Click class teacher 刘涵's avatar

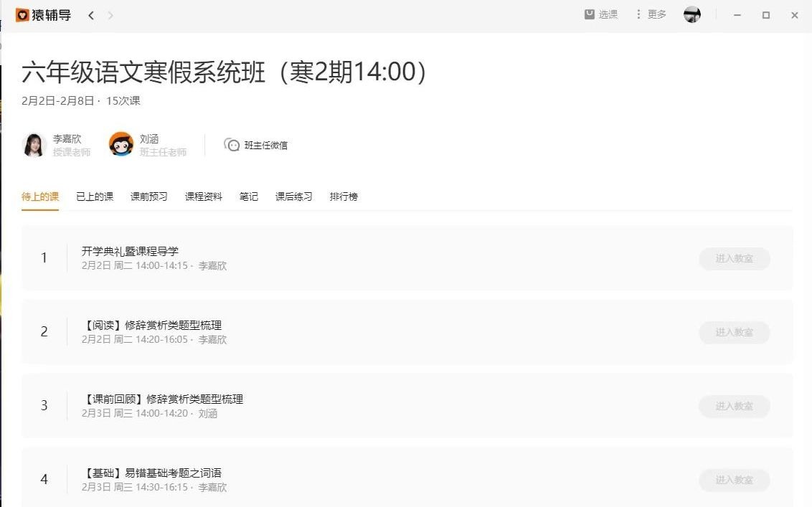pyautogui.click(x=121, y=144)
